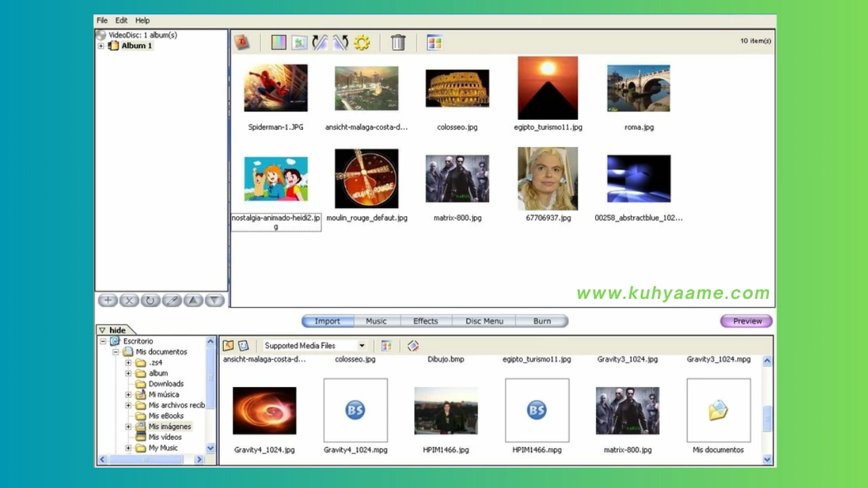Switch to the Burn tab
Viewport: 868px width, 488px height.
[542, 321]
